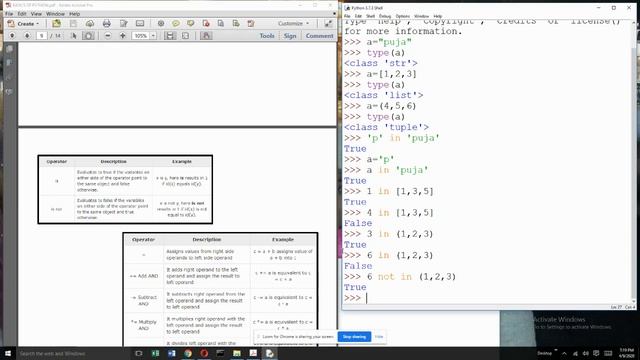Add a sticky note comment icon
The image size is (640, 360).
pos(176,24)
